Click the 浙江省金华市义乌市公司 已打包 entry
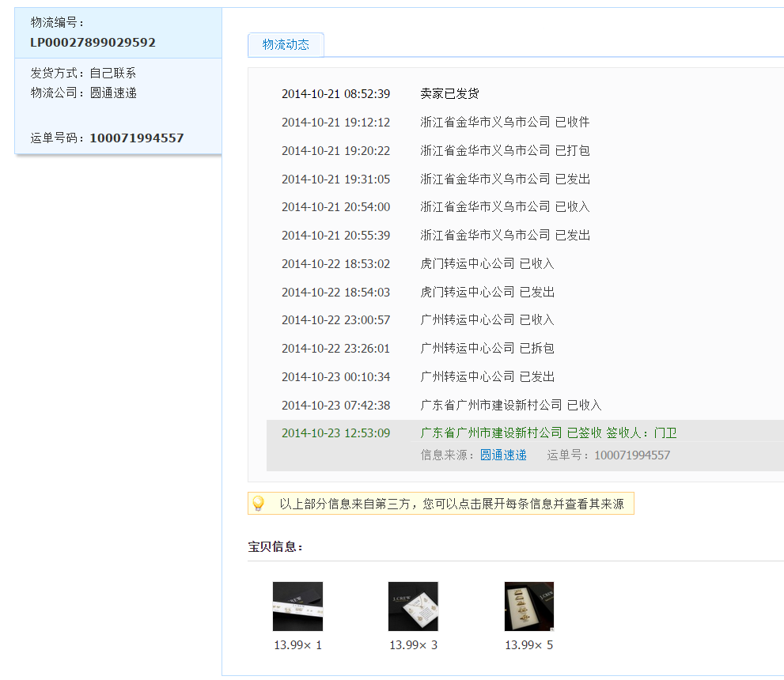This screenshot has width=784, height=680. [505, 150]
